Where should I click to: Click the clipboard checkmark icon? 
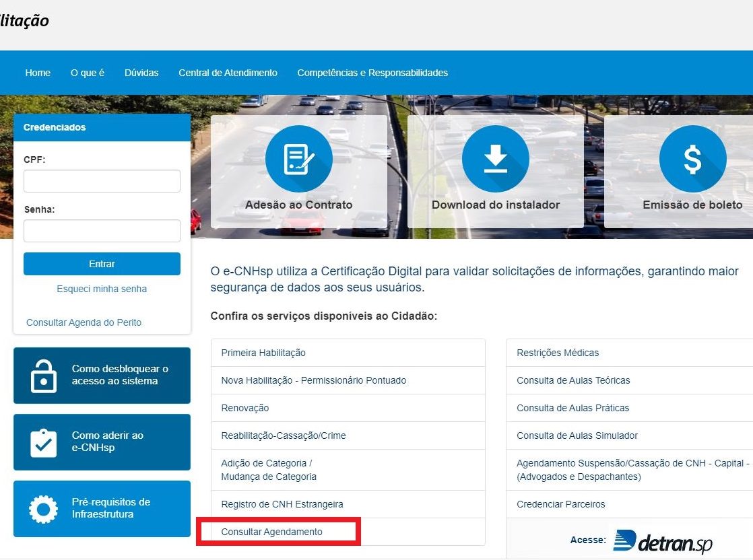pos(43,442)
